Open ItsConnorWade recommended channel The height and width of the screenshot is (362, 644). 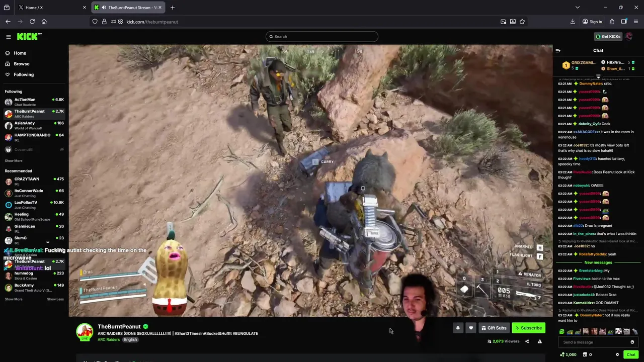coord(34,193)
